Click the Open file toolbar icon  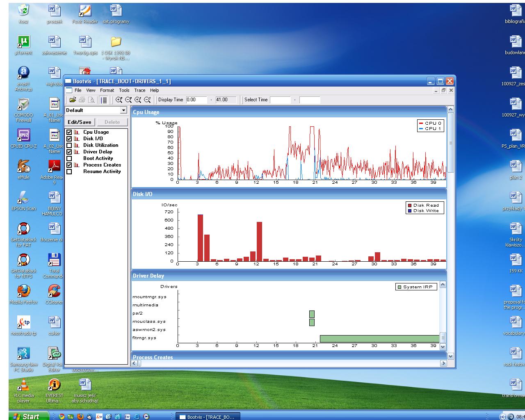tap(73, 100)
